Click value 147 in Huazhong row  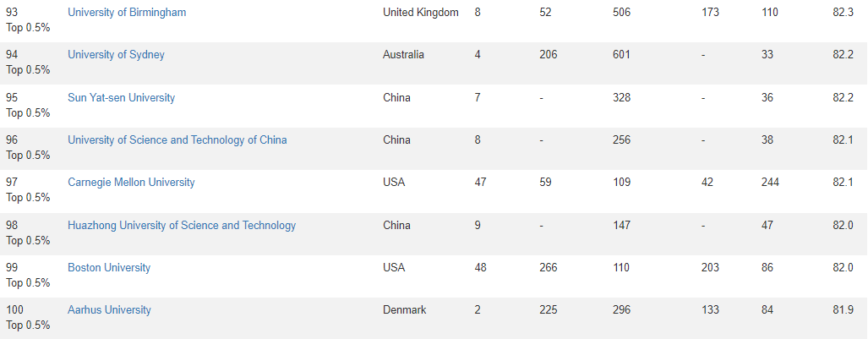(x=621, y=226)
